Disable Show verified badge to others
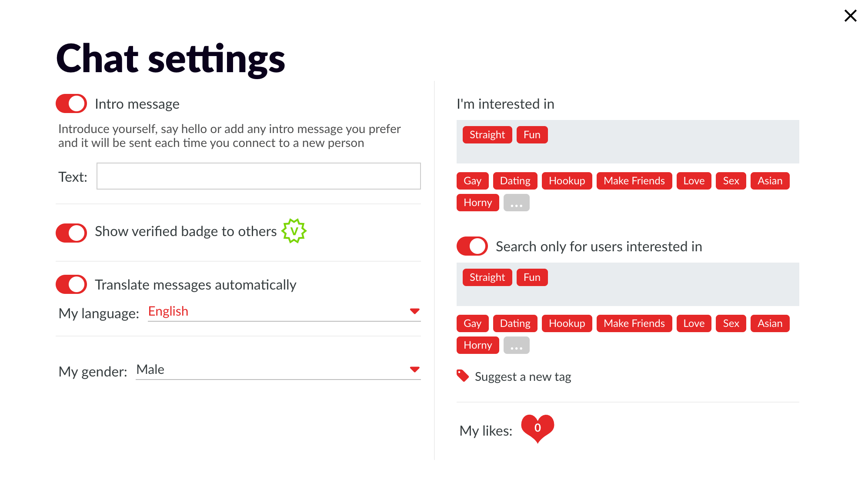Screen dimensions: 868x493 [71, 233]
